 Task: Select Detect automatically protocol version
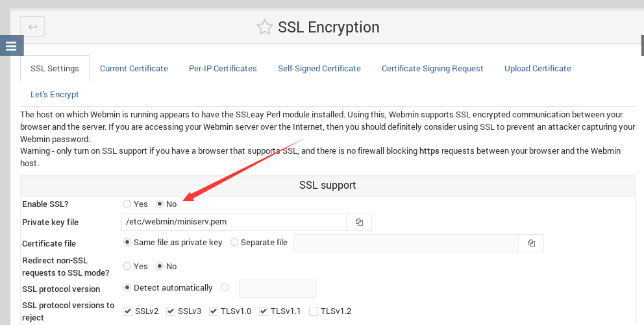127,287
